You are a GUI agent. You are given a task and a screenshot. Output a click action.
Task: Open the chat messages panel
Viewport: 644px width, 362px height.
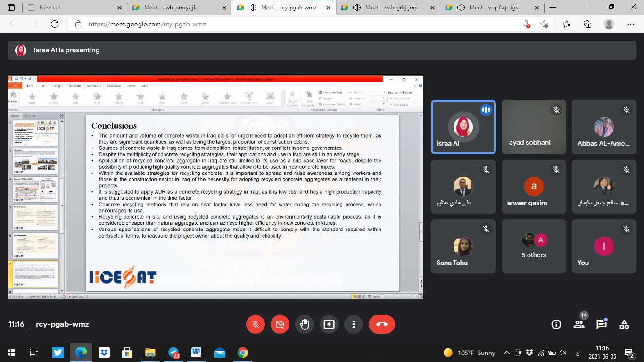(602, 324)
